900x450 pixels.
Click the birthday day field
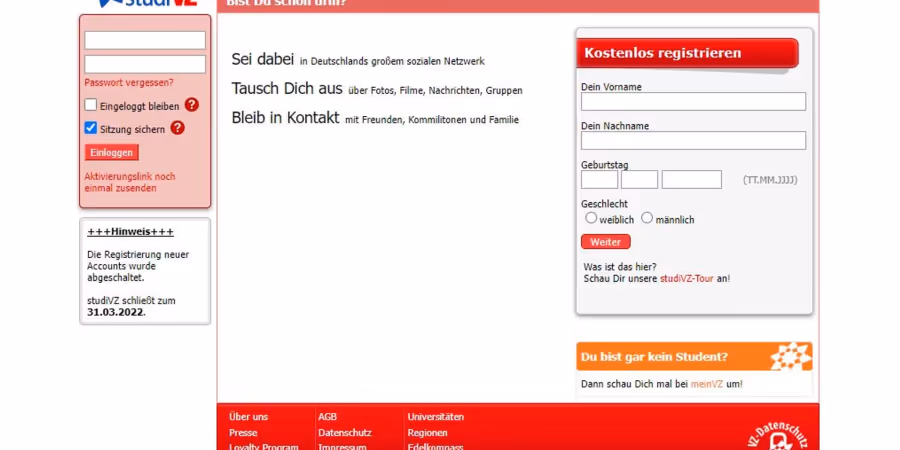(599, 180)
